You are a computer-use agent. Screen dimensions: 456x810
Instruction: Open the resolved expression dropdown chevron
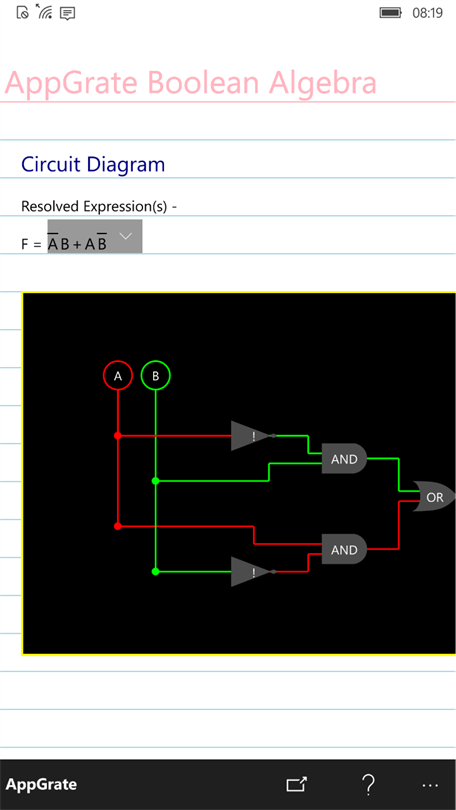(x=125, y=236)
